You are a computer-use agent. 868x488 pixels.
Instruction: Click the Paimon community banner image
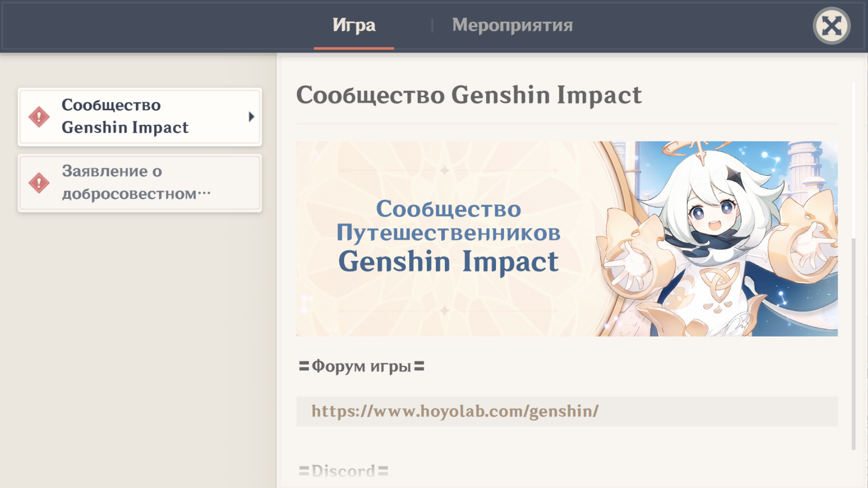coord(567,239)
